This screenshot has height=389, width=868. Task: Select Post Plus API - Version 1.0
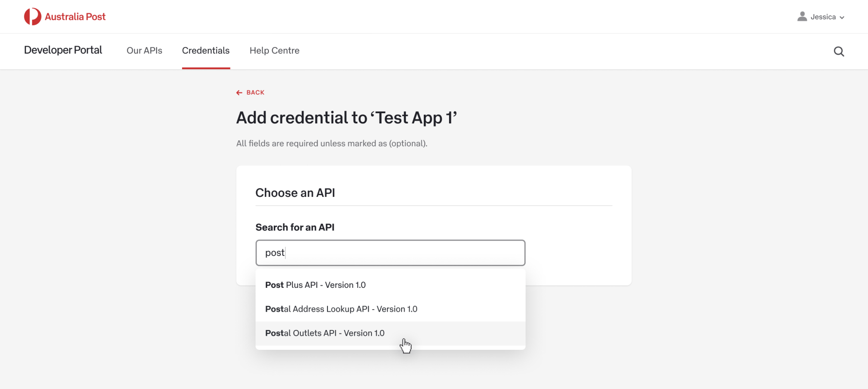315,285
